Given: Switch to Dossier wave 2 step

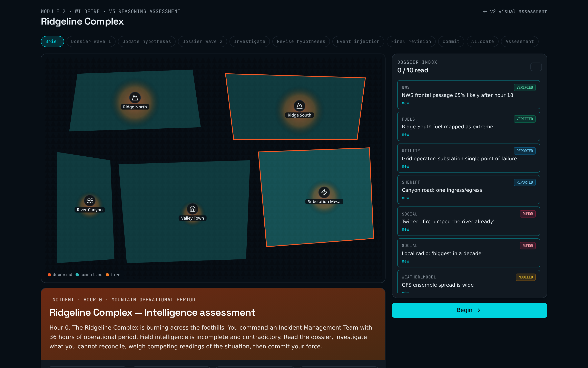Looking at the screenshot, I should pyautogui.click(x=202, y=41).
